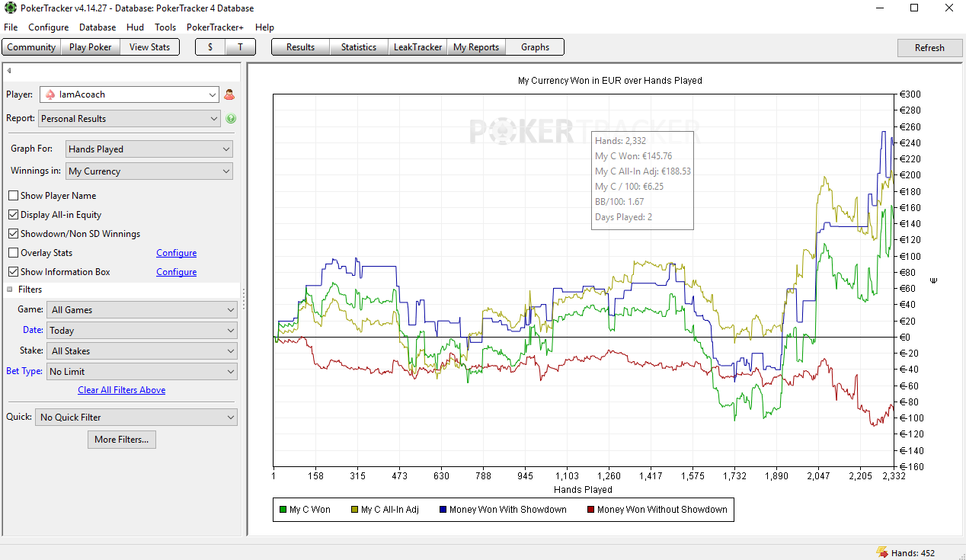
Task: Open the Statistics tab
Action: [x=359, y=47]
